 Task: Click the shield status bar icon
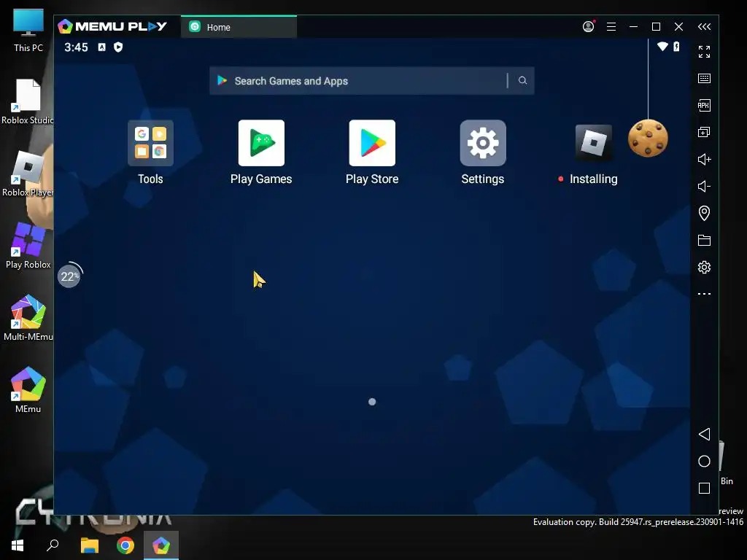[118, 47]
